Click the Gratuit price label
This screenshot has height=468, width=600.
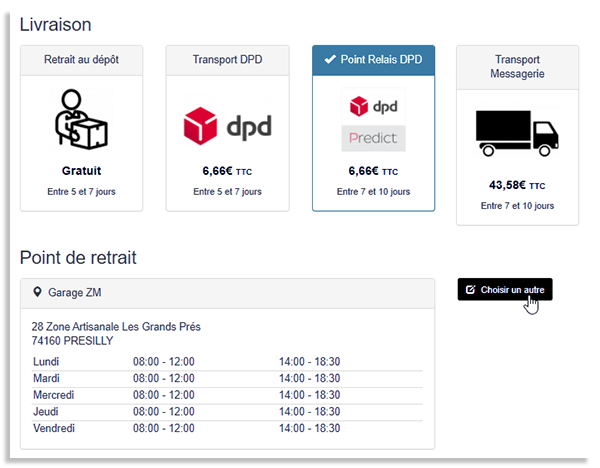click(x=81, y=171)
